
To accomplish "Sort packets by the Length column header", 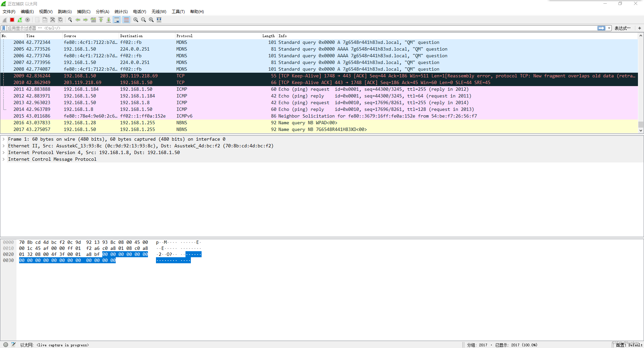I will click(x=269, y=36).
